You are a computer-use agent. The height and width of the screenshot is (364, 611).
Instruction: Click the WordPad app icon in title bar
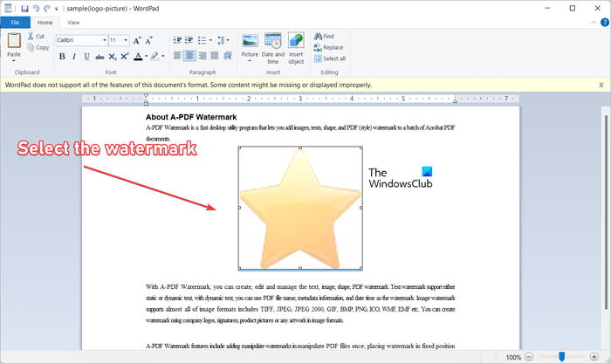[x=8, y=8]
